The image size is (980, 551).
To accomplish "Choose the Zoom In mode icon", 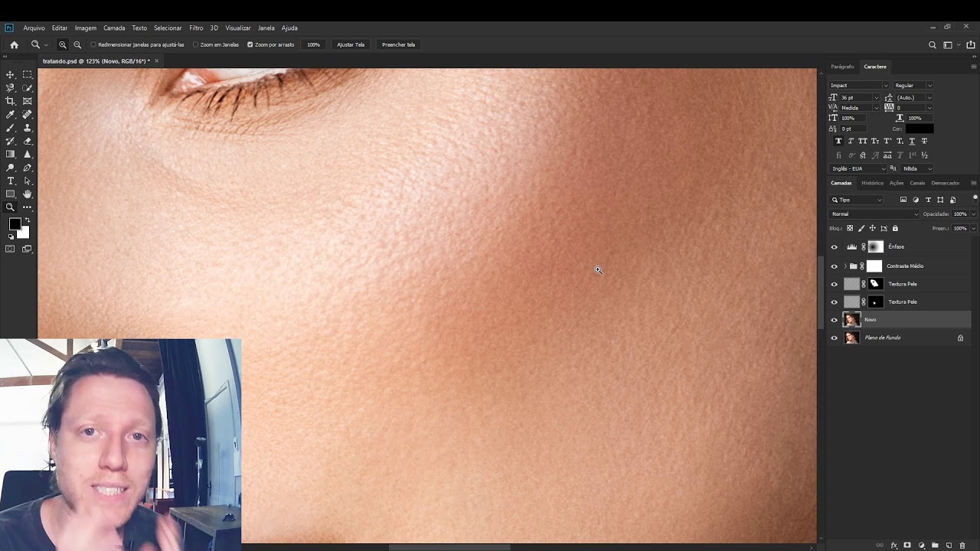I will point(63,44).
